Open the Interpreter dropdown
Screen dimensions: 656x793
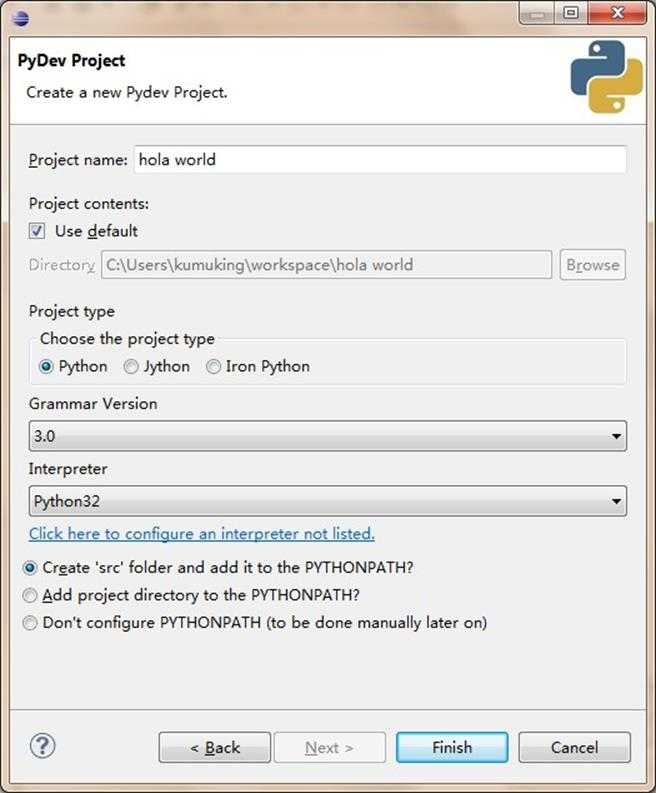[327, 500]
